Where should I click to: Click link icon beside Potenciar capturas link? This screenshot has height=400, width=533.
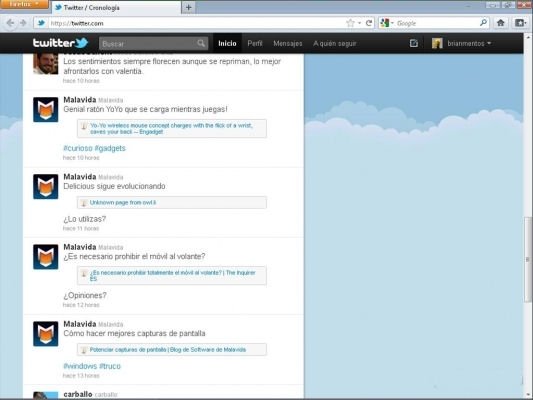(x=84, y=350)
